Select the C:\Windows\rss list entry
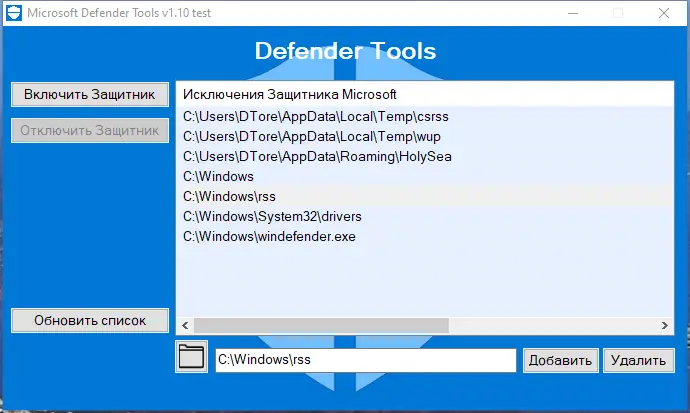 click(425, 197)
